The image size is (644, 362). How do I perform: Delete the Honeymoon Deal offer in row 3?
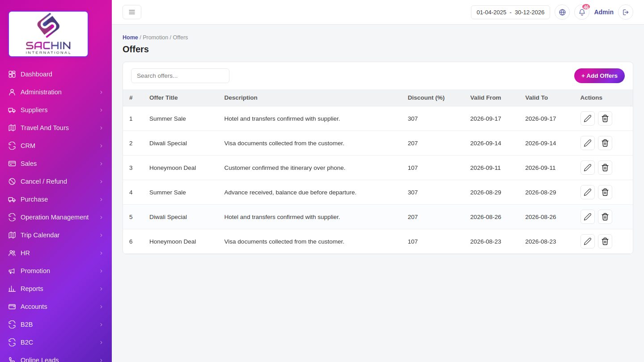point(605,168)
